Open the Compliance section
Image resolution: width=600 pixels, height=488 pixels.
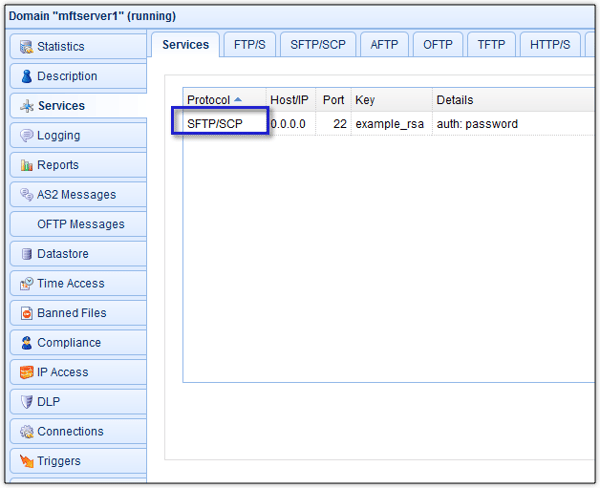point(68,343)
